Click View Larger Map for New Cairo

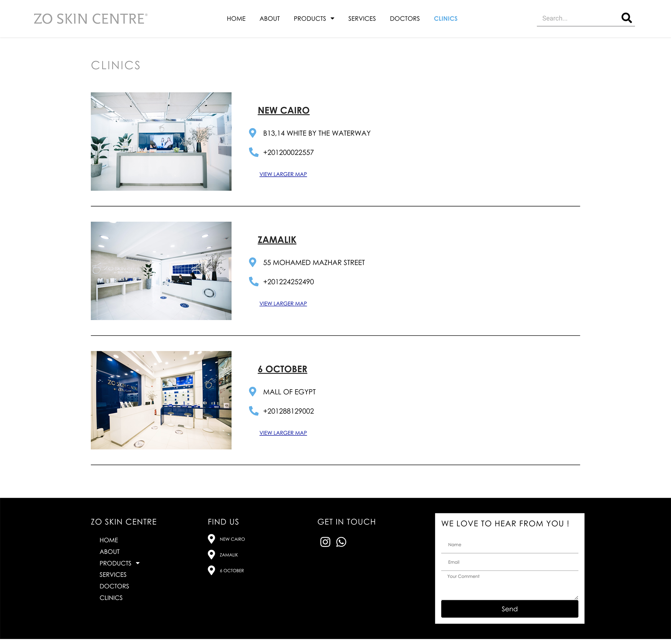tap(283, 174)
